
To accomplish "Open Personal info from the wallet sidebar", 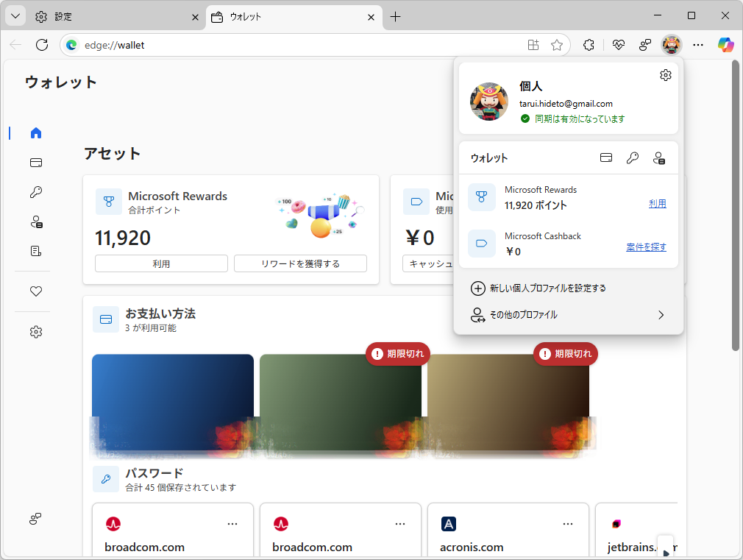I will tap(35, 221).
